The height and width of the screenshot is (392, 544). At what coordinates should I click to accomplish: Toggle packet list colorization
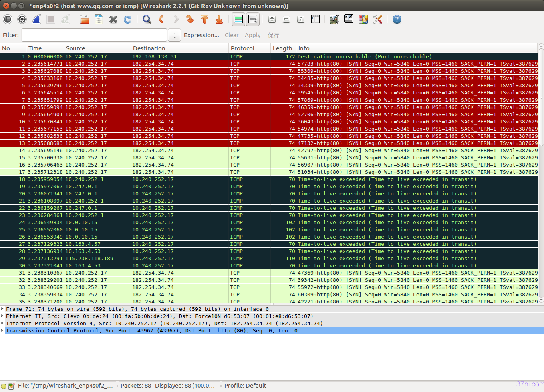[x=238, y=19]
